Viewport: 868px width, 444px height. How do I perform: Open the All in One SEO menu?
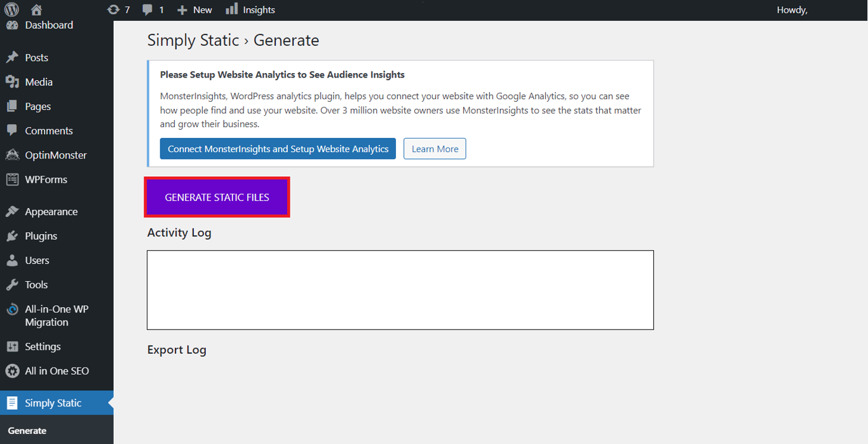point(57,371)
